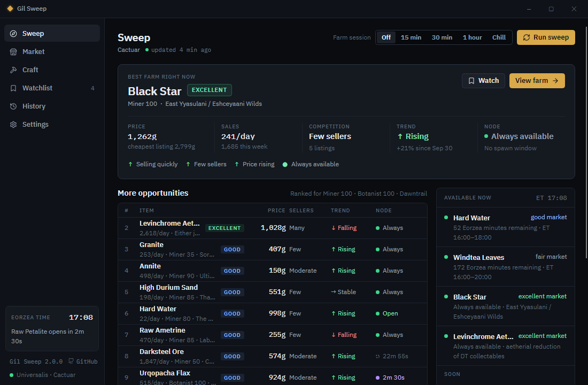The width and height of the screenshot is (588, 385).
Task: Open the Craft section
Action: (x=52, y=70)
